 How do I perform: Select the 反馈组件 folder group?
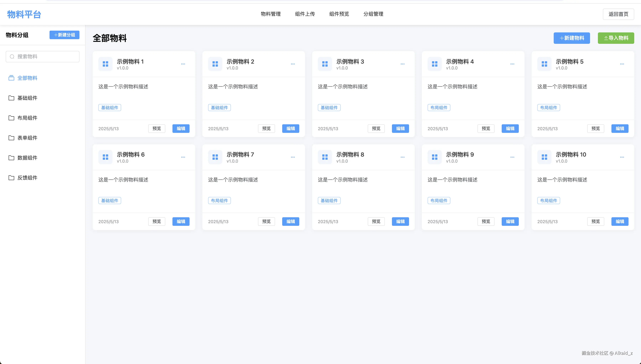[27, 178]
